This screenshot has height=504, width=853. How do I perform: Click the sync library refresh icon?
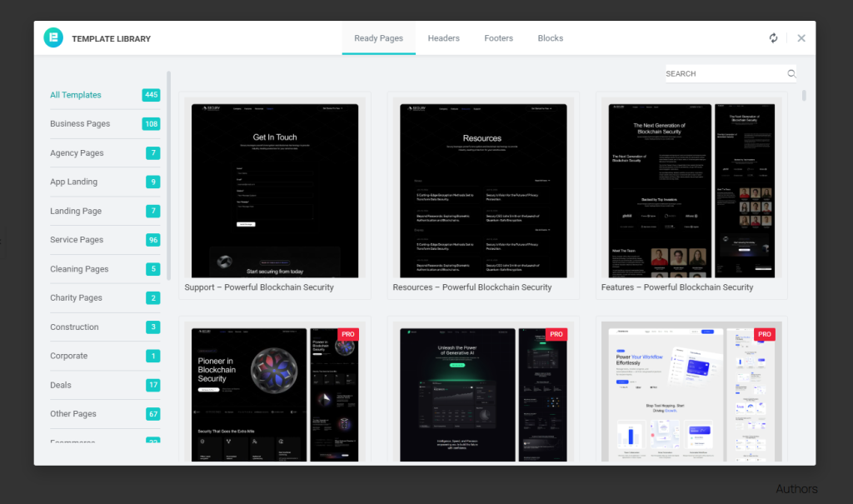tap(773, 38)
